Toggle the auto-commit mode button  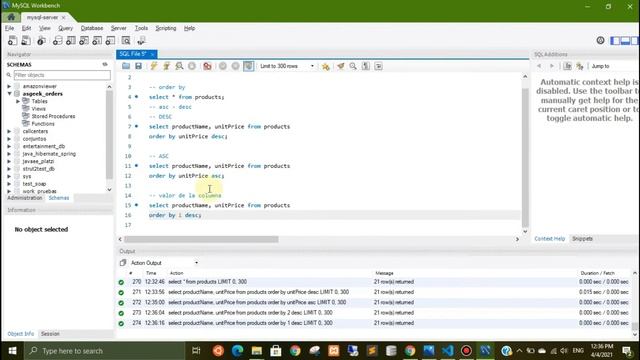[x=249, y=66]
